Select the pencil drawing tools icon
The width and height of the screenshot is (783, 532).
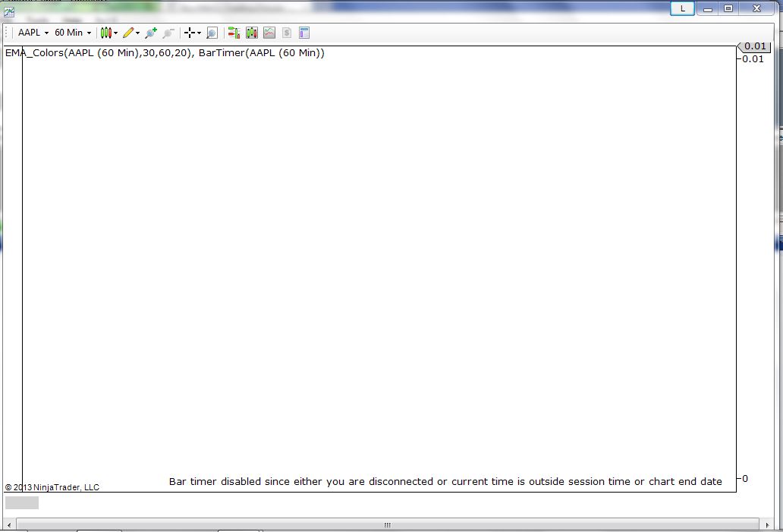(128, 33)
